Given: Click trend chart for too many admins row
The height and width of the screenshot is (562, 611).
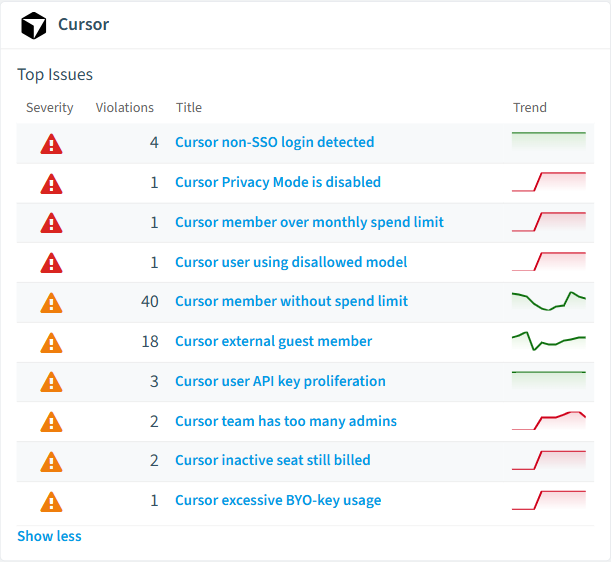Looking at the screenshot, I should coord(549,421).
